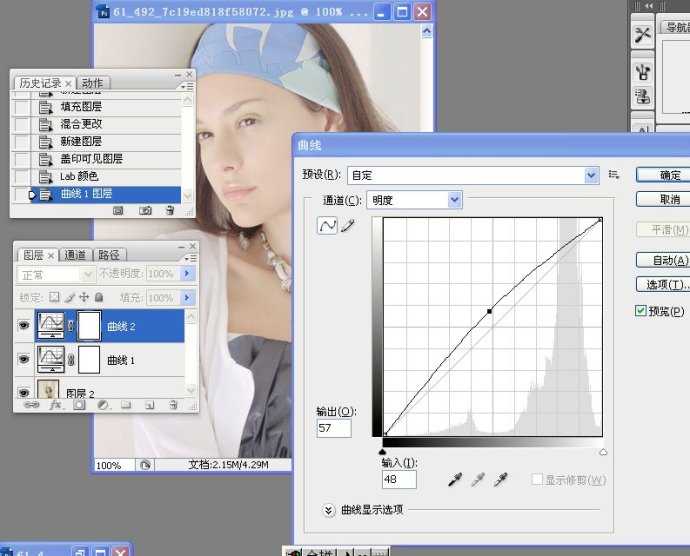The width and height of the screenshot is (690, 556).
Task: Lock position move icon
Action: click(x=84, y=298)
